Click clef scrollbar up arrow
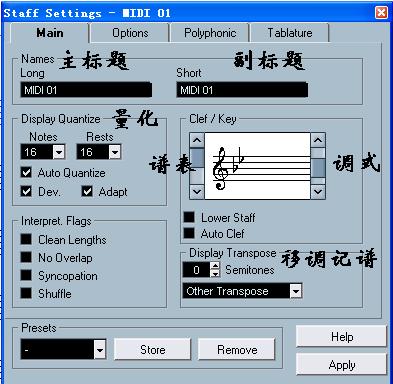Viewport: 393px width, 384px height. [x=197, y=140]
